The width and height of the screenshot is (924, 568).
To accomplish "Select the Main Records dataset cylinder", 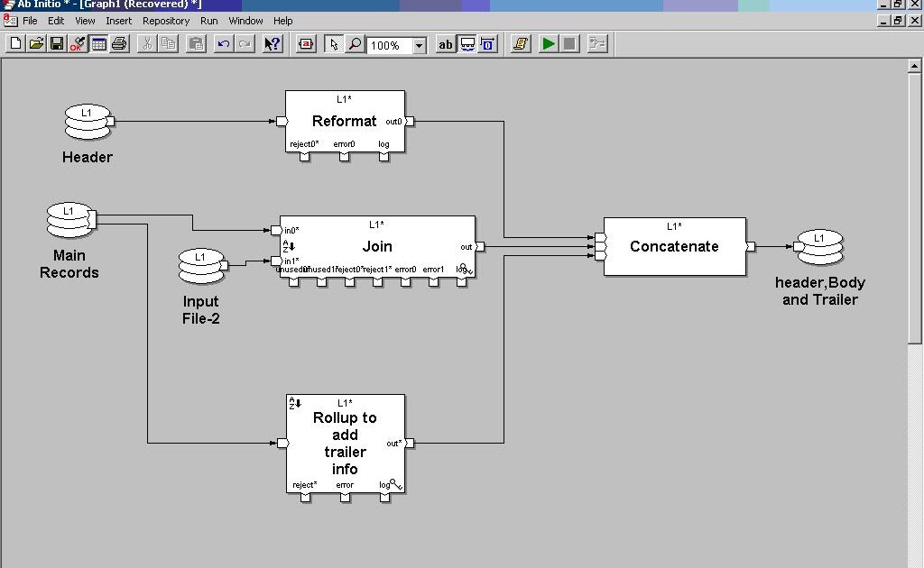I will pyautogui.click(x=69, y=218).
